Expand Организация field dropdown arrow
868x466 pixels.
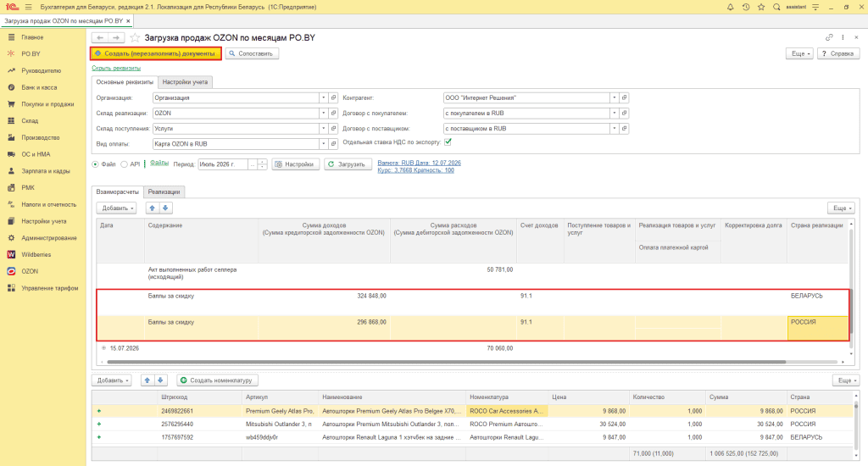click(323, 98)
